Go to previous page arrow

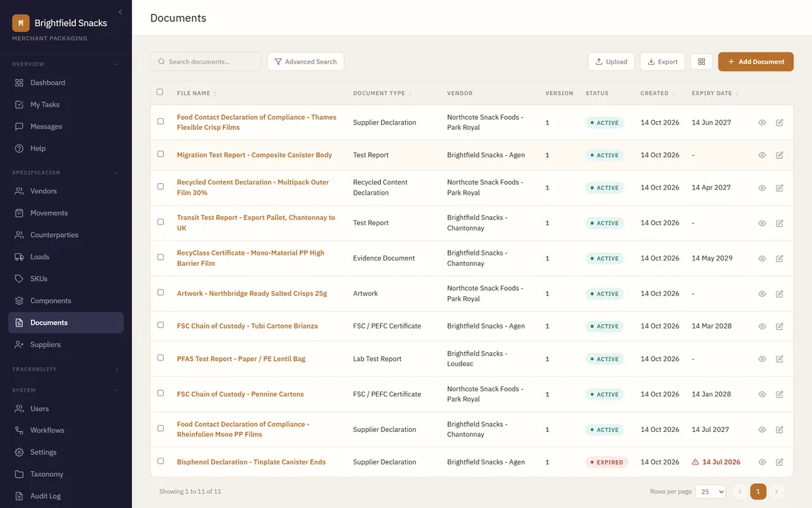pyautogui.click(x=740, y=492)
